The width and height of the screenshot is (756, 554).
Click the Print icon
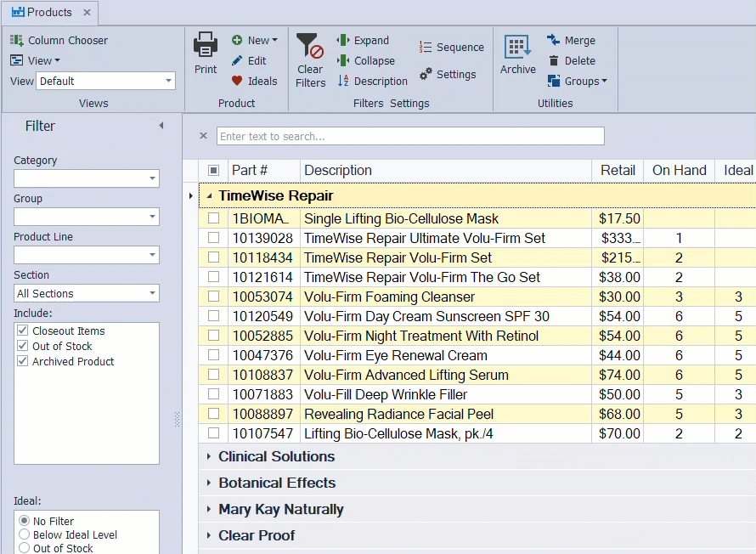pyautogui.click(x=206, y=45)
